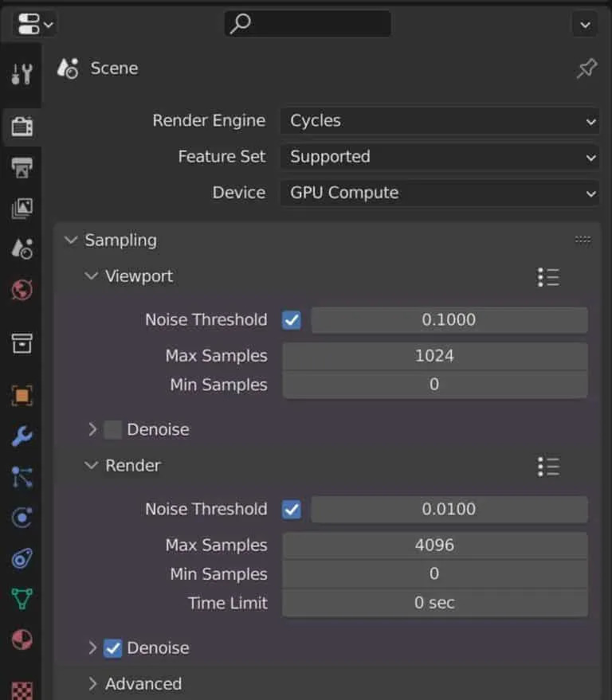Open the Physics properties tab
The image size is (612, 700).
point(22,518)
